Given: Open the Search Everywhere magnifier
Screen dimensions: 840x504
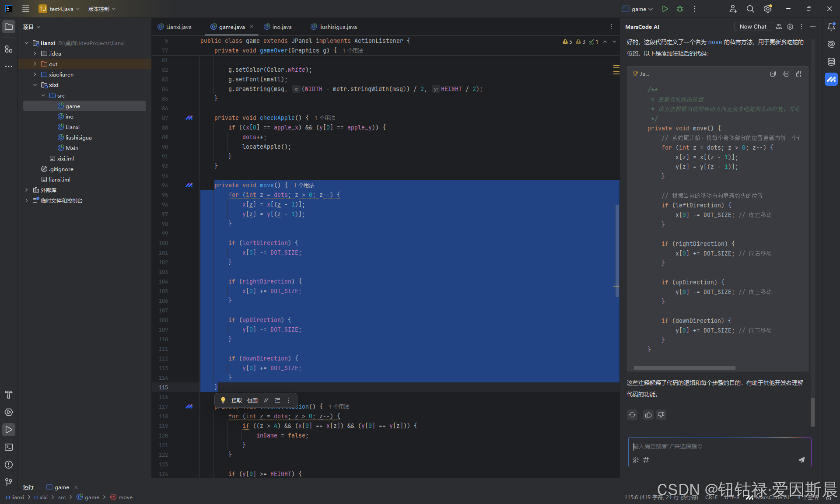Looking at the screenshot, I should [x=750, y=9].
